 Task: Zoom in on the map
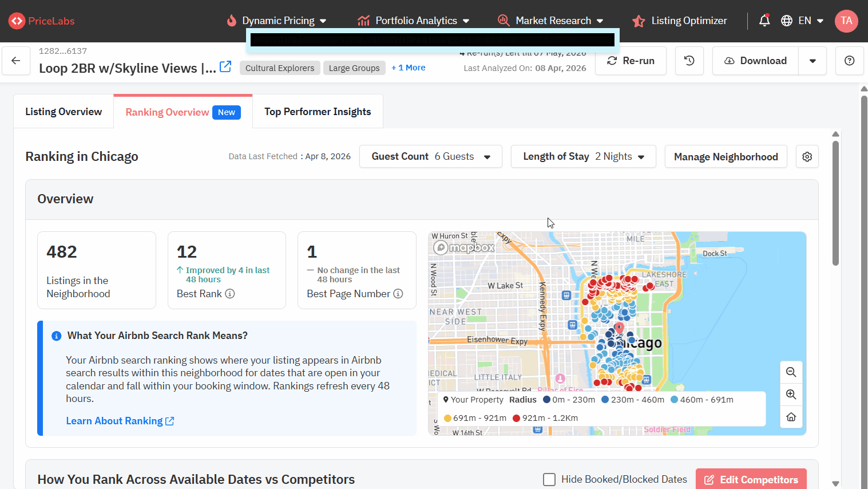[791, 395]
